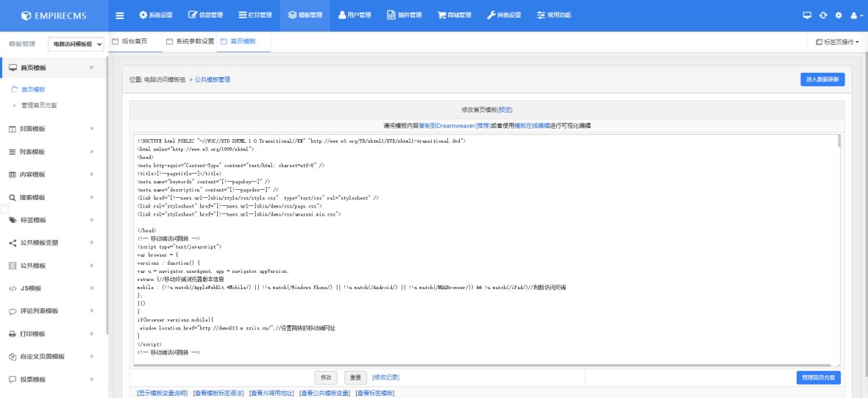The width and height of the screenshot is (868, 398).
Task: Click 复制到Dreamweaver(推荐) link
Action: [x=455, y=126]
